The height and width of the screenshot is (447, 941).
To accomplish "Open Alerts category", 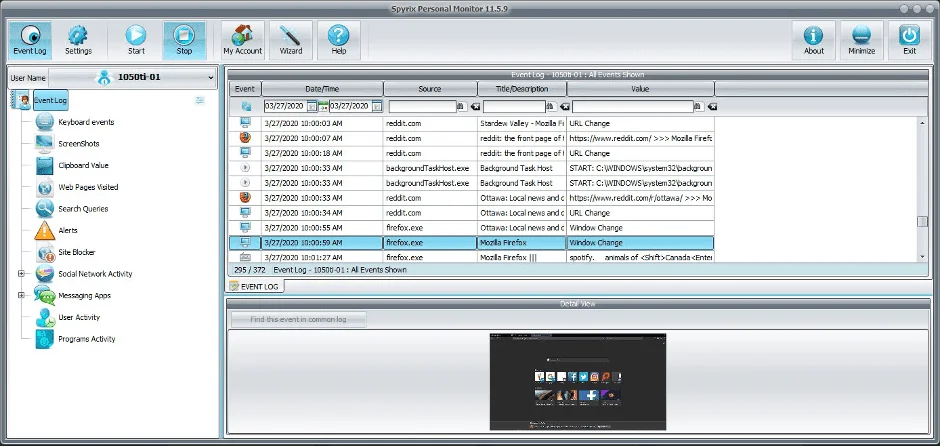I will pyautogui.click(x=68, y=230).
